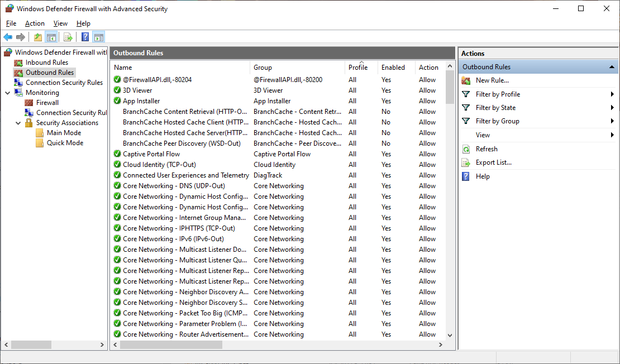
Task: Open the Help toolbar question-mark icon
Action: point(85,37)
